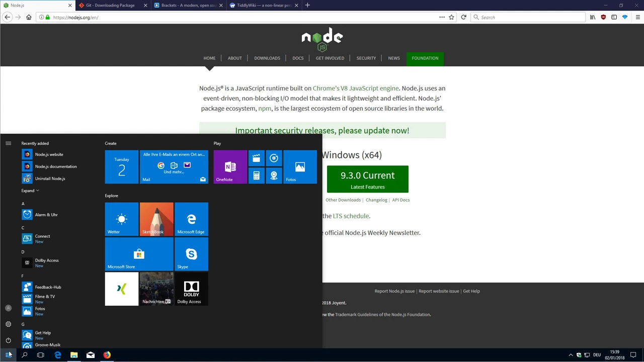The height and width of the screenshot is (362, 644).
Task: Open the calendar tile showing Tuesday 2
Action: pos(121,167)
